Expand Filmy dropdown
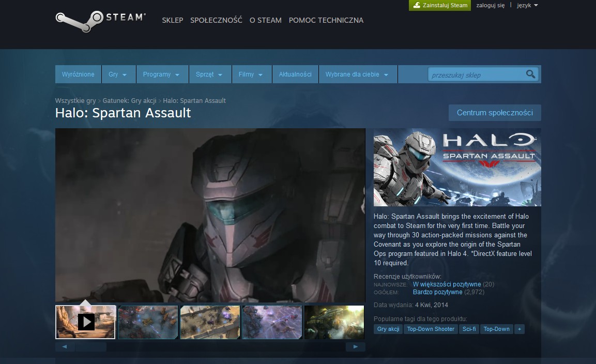 coord(252,74)
